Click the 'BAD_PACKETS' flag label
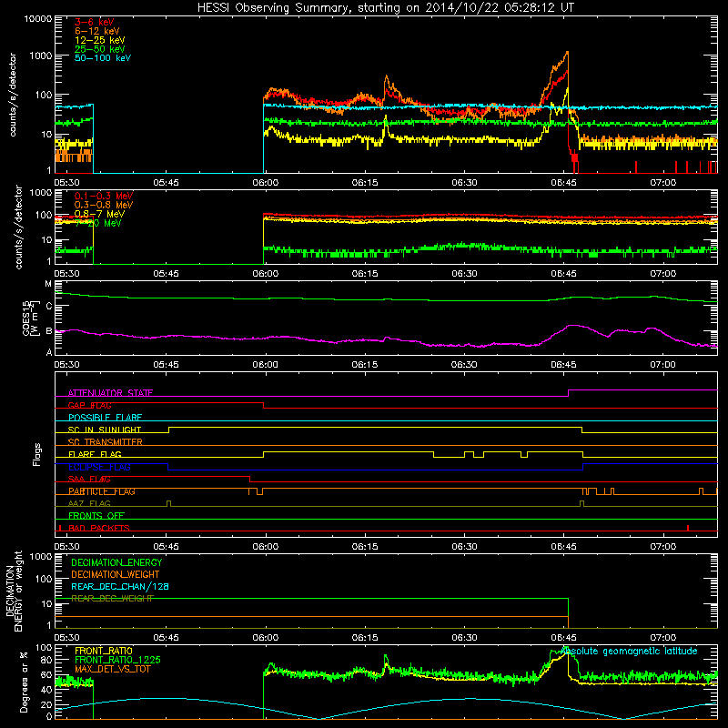Viewport: 728px width, 728px height. click(99, 528)
